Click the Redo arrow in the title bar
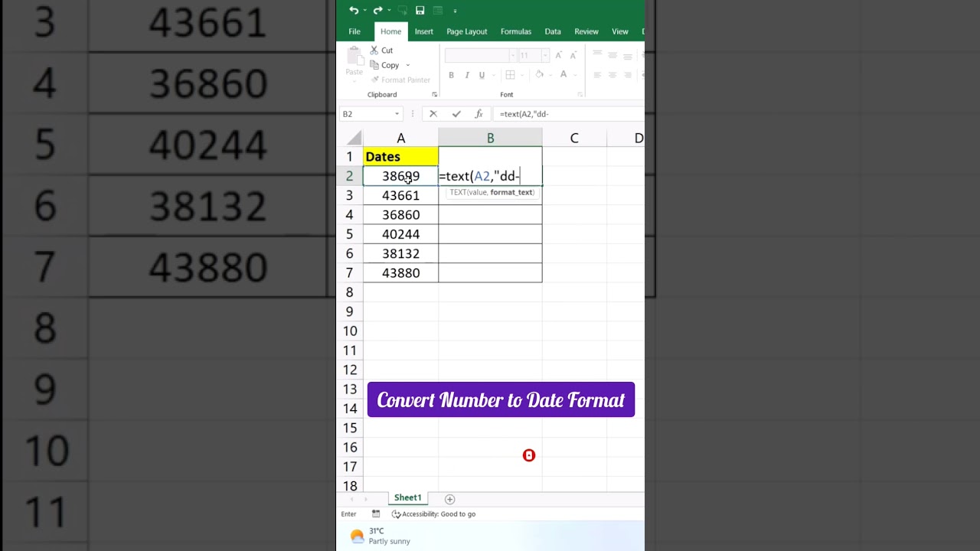This screenshot has width=980, height=551. coord(377,10)
